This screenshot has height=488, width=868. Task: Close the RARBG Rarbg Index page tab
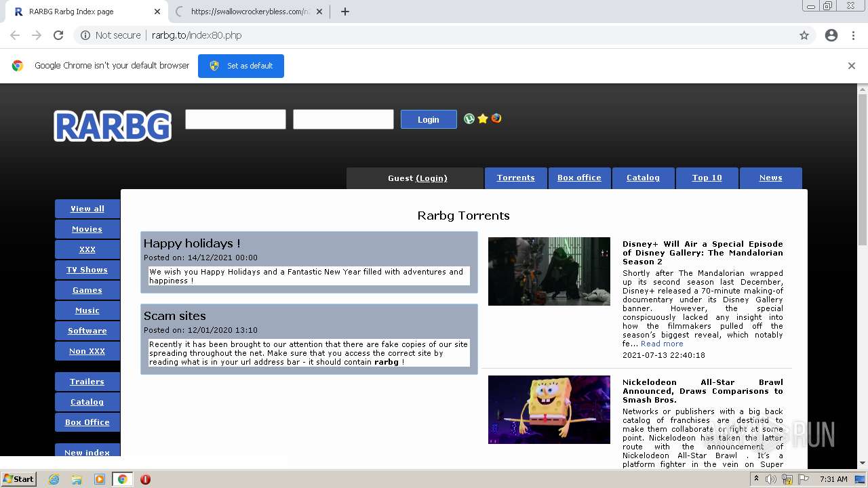click(157, 12)
